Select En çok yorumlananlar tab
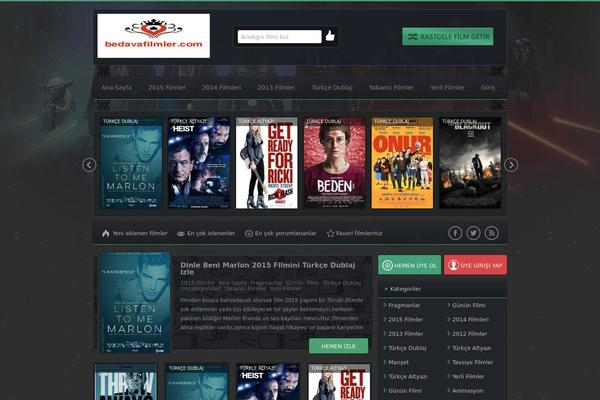The height and width of the screenshot is (400, 600). tap(280, 233)
